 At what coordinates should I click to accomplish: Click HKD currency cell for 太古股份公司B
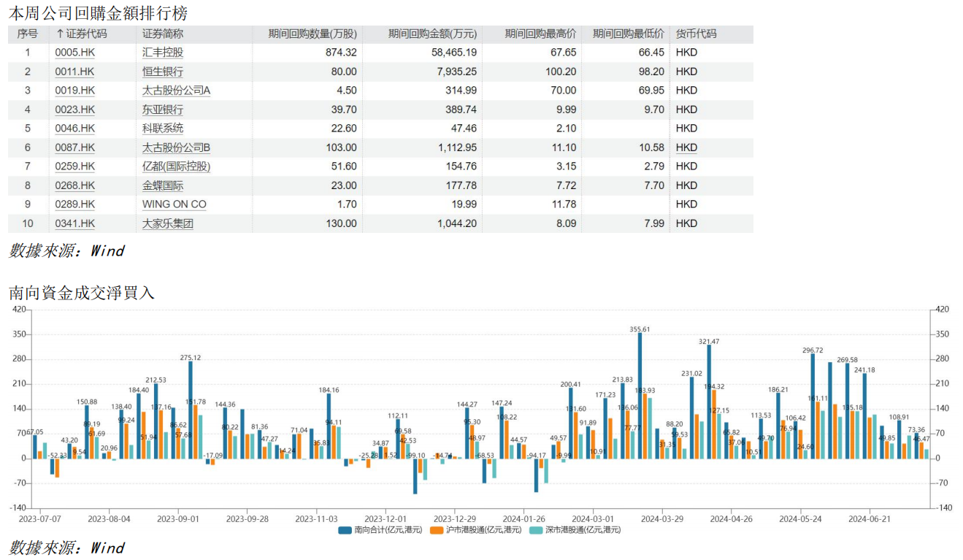[686, 147]
